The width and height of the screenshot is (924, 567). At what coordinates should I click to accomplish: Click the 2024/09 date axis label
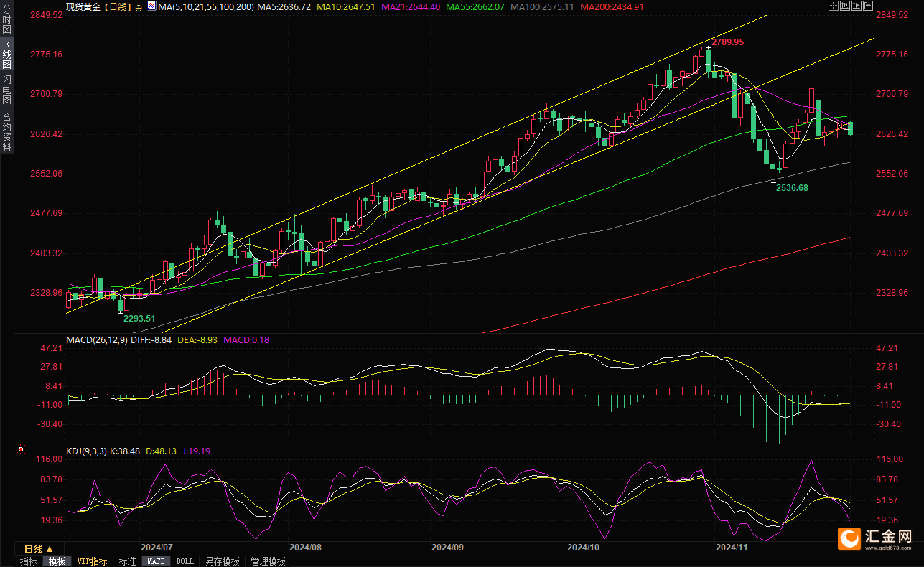pyautogui.click(x=447, y=547)
